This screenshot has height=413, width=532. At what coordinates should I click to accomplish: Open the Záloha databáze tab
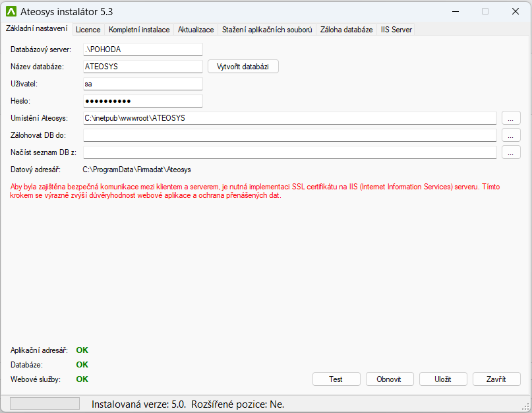point(346,30)
